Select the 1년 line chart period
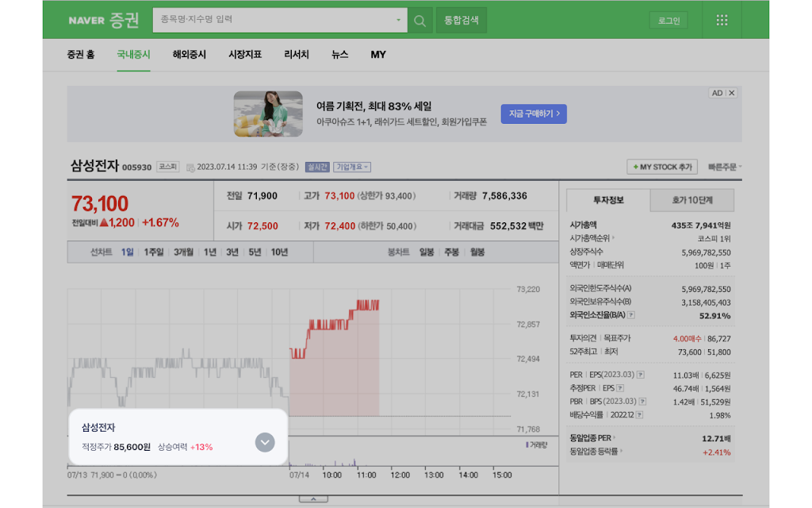 point(209,252)
